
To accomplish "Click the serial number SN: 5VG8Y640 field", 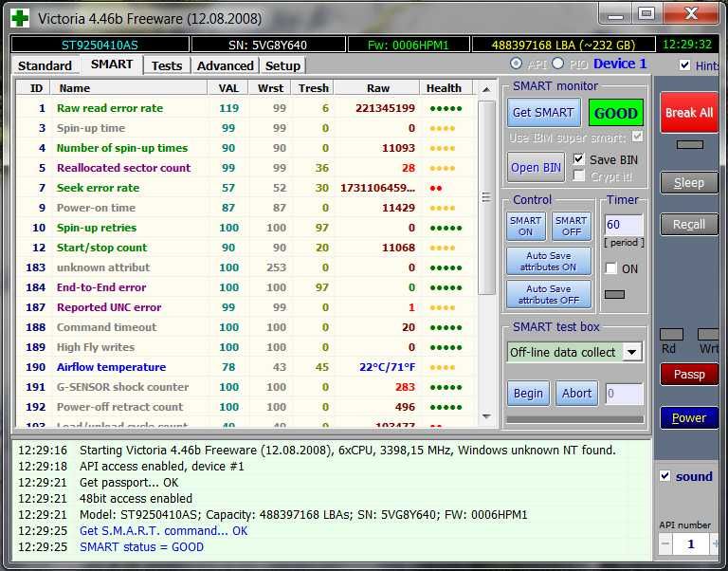I will 268,46.
